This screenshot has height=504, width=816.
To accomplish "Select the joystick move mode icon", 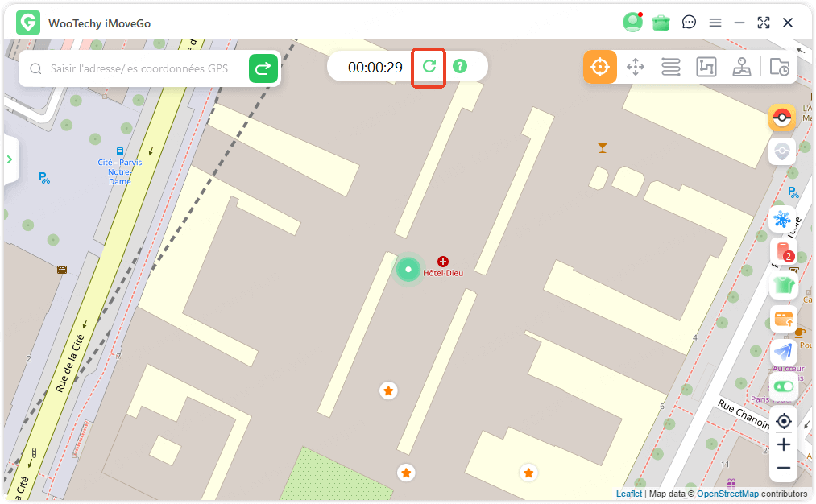I will click(x=636, y=67).
